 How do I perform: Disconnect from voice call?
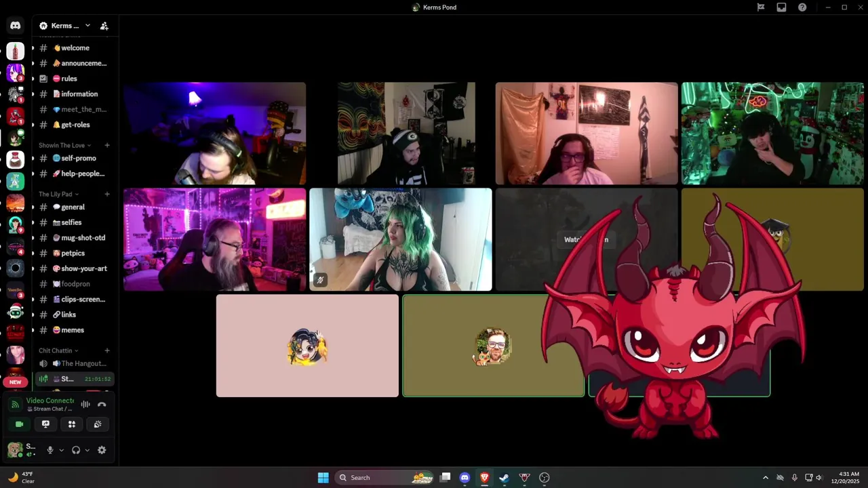coord(102,405)
